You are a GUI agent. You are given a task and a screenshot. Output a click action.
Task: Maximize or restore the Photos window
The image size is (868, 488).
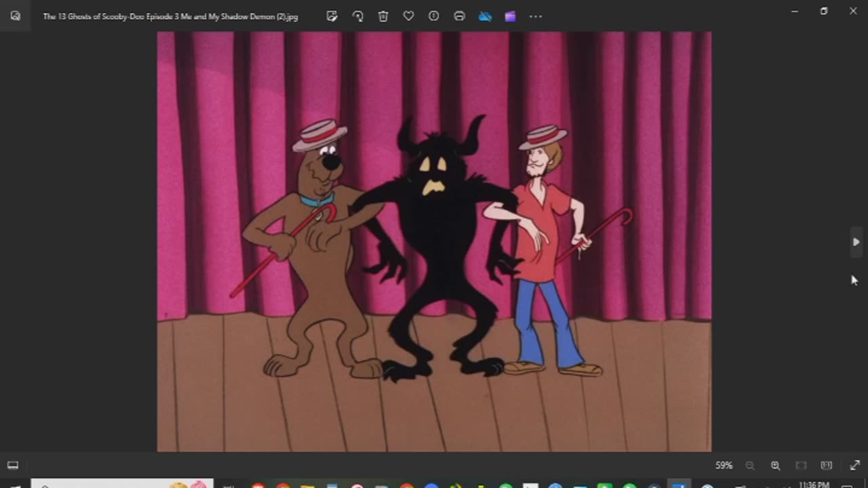coord(824,11)
